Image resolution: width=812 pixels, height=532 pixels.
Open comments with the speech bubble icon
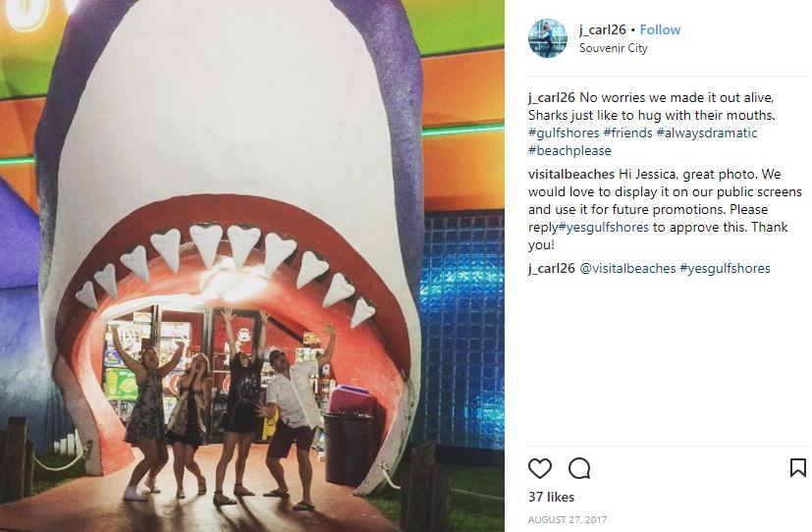[579, 468]
